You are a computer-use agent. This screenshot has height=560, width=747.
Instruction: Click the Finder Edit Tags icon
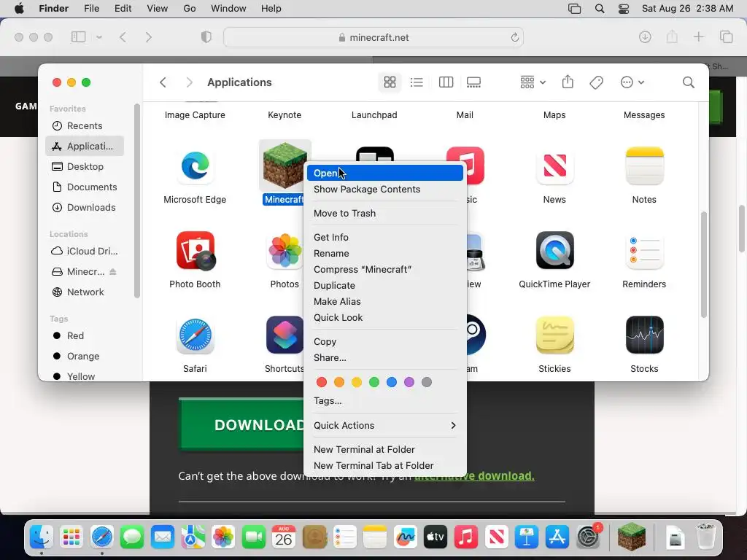point(596,82)
